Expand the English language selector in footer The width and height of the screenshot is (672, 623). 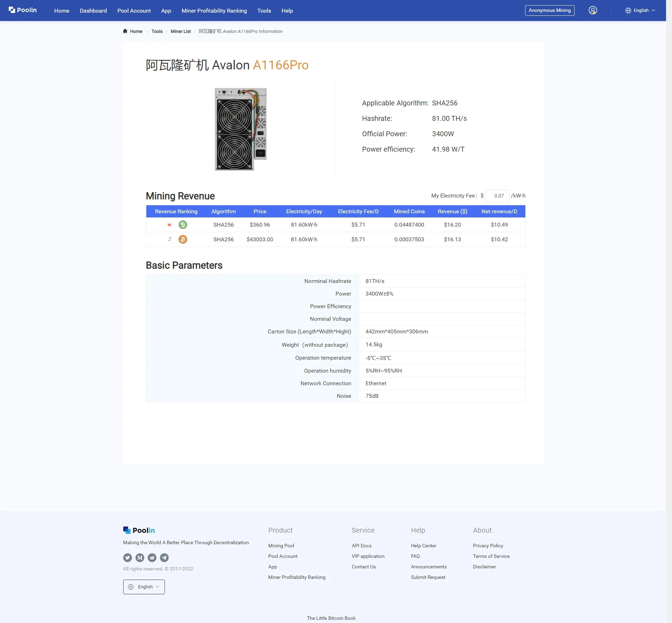[143, 586]
